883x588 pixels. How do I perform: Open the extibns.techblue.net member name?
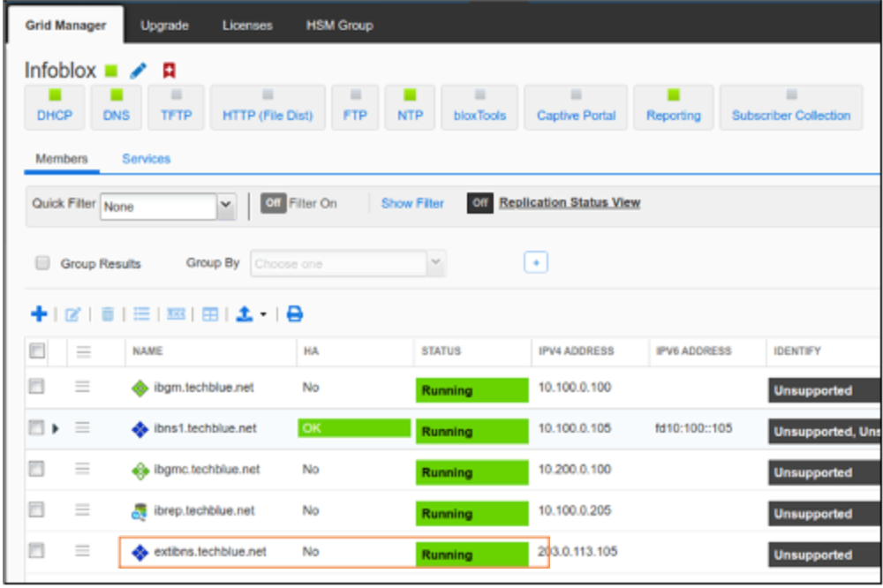210,552
